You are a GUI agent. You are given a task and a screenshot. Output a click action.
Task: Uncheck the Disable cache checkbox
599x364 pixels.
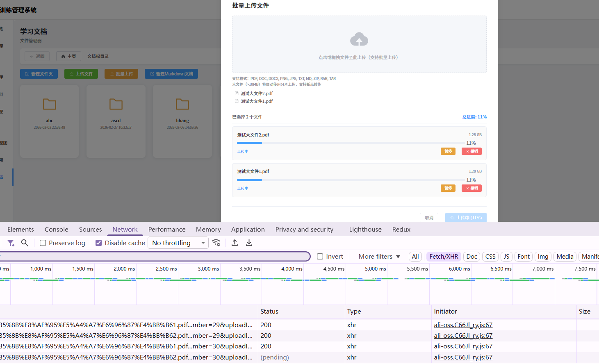point(99,243)
